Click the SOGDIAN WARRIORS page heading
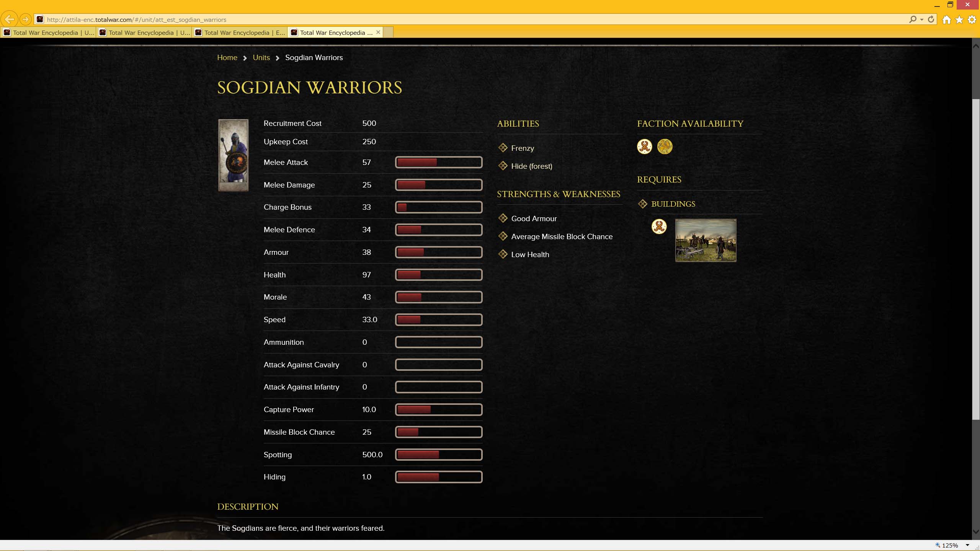Image resolution: width=980 pixels, height=551 pixels. click(x=309, y=88)
